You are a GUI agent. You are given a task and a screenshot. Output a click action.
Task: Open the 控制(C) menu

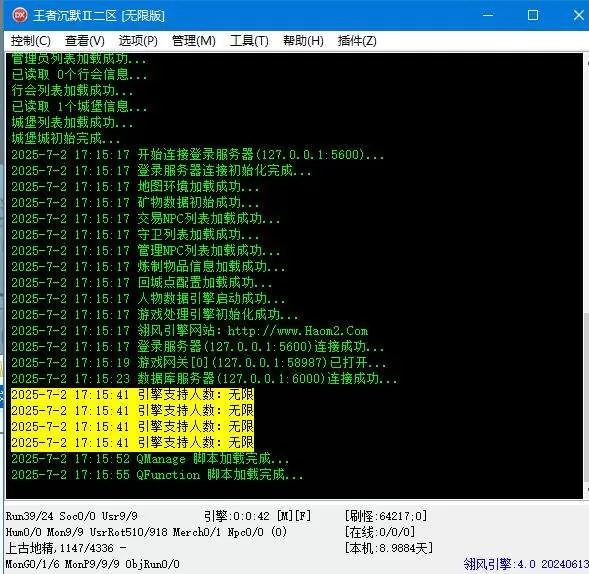tap(30, 41)
